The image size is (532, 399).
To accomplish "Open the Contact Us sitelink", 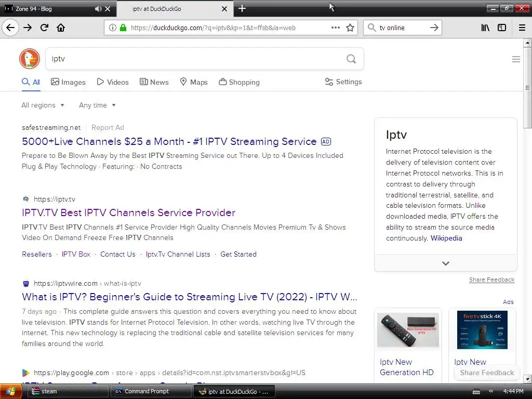I will click(118, 254).
